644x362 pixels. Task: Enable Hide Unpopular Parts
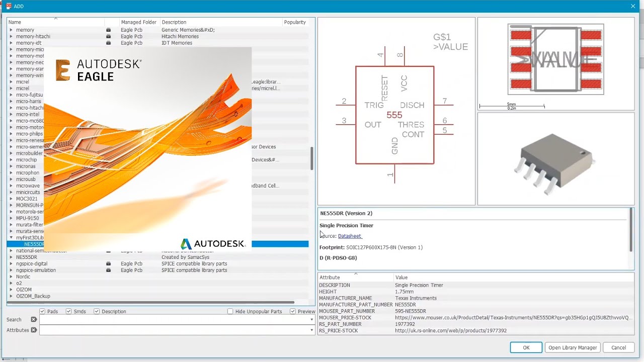coord(230,312)
